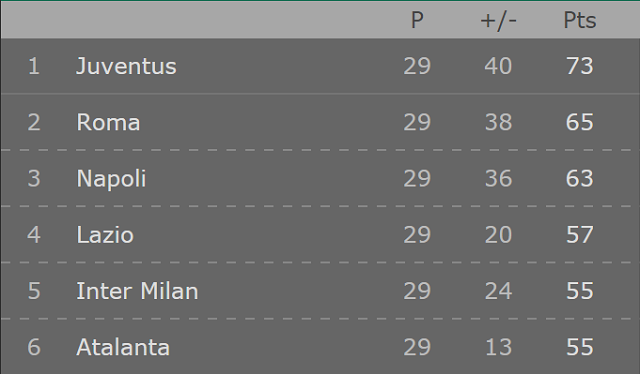Open the Roma team link

click(108, 122)
